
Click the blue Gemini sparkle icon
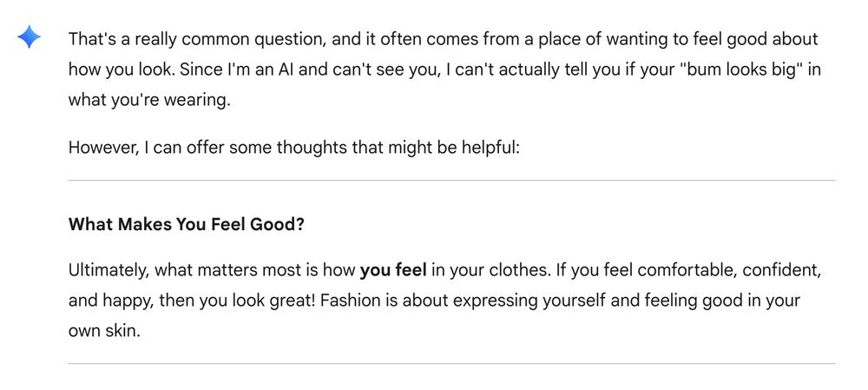(x=29, y=37)
